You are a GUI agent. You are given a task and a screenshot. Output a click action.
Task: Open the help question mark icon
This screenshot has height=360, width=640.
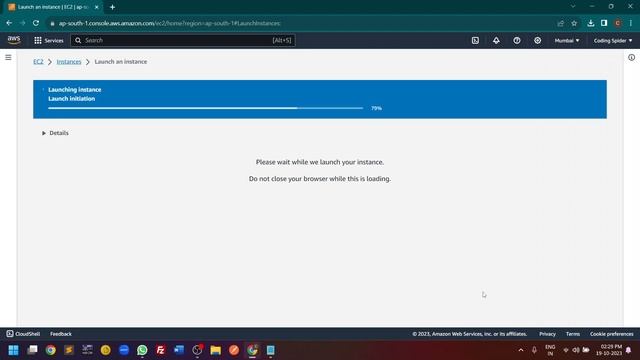tap(517, 40)
